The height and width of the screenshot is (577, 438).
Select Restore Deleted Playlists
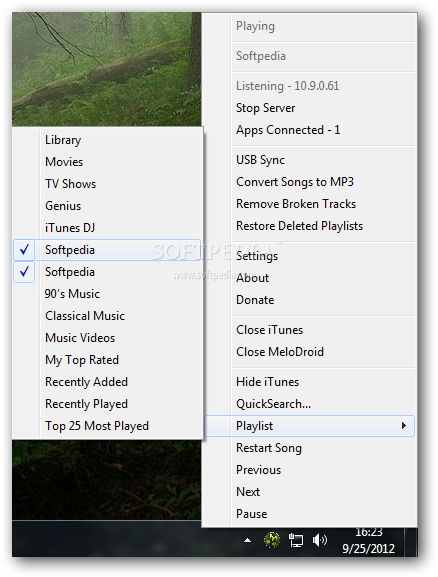pos(309,226)
